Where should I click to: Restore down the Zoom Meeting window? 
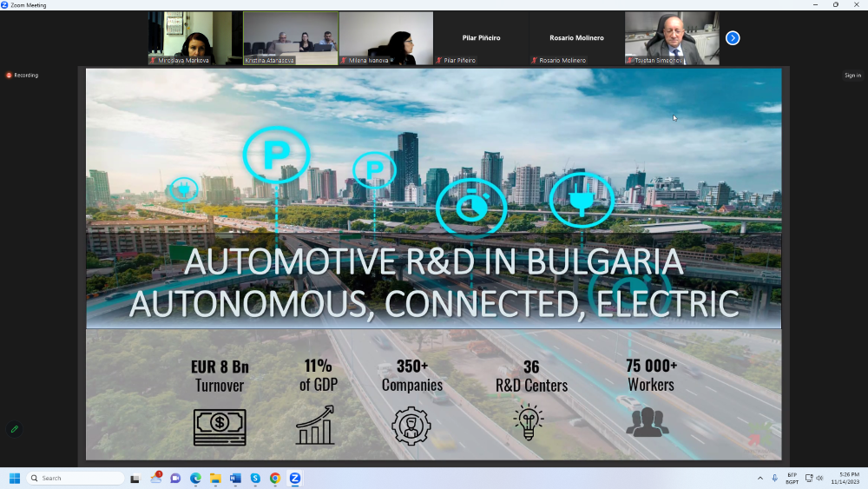click(x=835, y=5)
